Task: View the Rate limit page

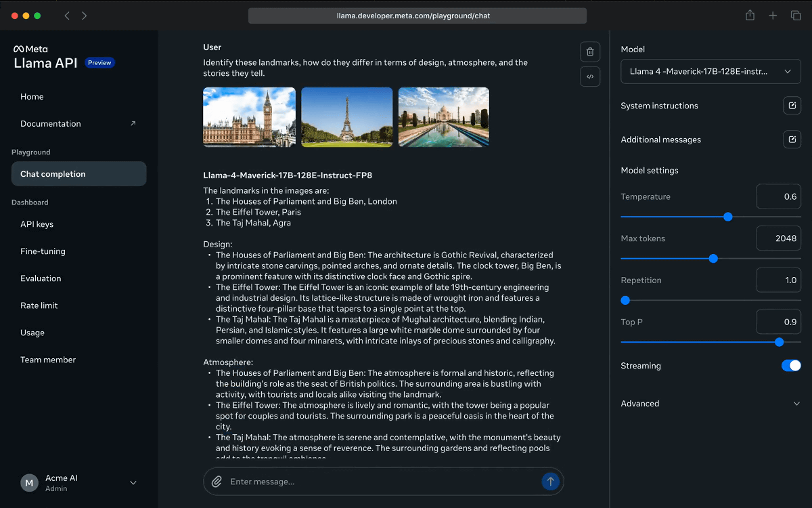Action: [39, 305]
